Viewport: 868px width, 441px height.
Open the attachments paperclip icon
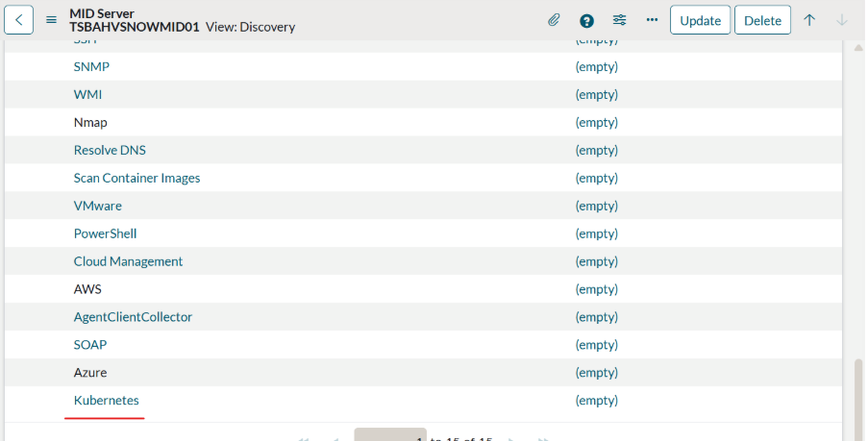554,20
